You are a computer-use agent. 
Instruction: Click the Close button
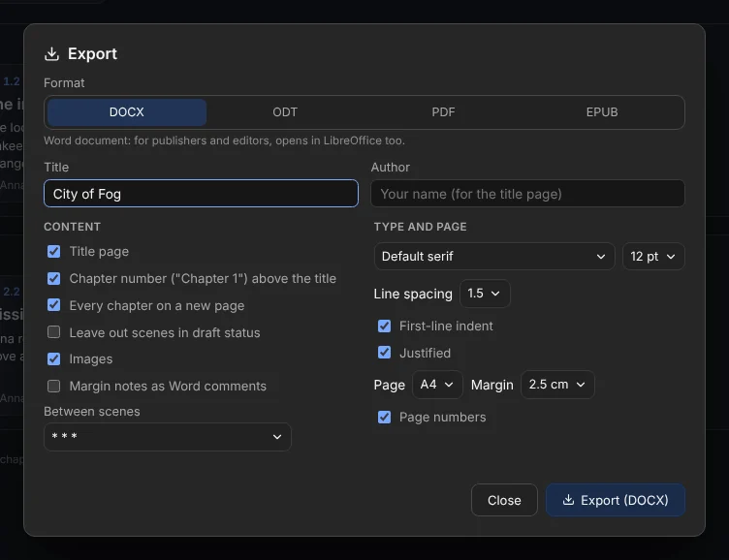[x=504, y=500]
